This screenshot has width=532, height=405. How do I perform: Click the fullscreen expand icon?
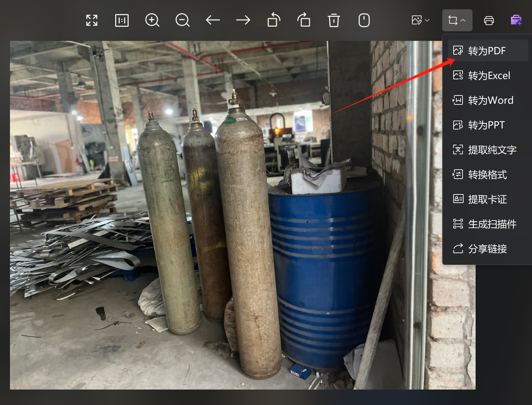pyautogui.click(x=92, y=20)
